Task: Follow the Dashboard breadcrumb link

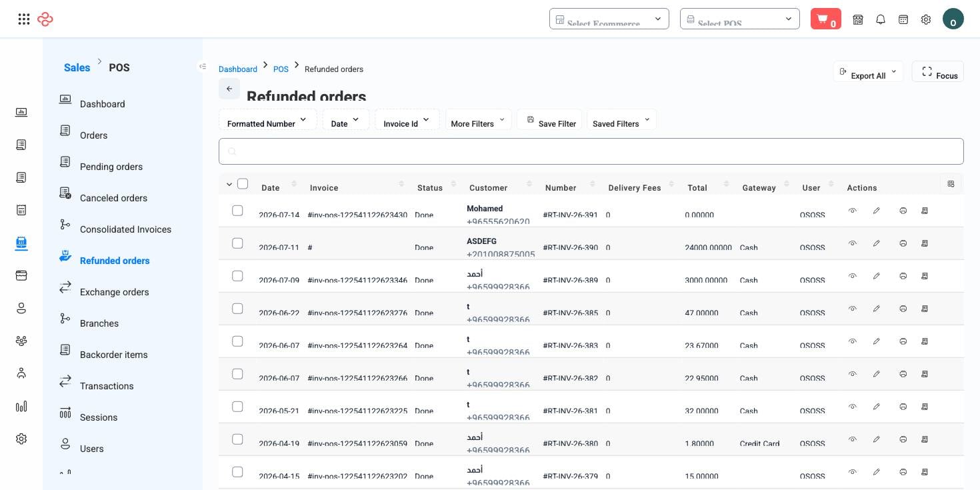Action: coord(238,69)
